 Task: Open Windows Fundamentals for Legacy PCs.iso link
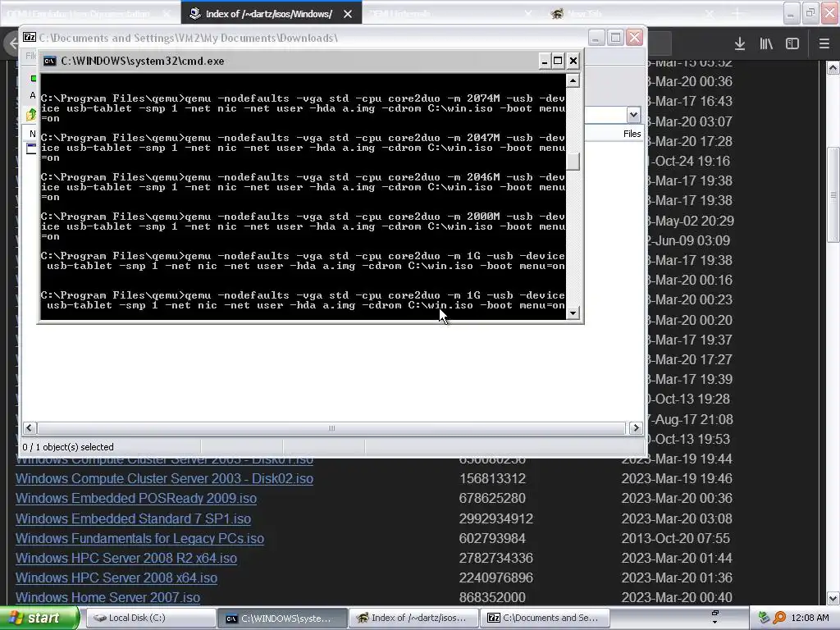pyautogui.click(x=139, y=538)
